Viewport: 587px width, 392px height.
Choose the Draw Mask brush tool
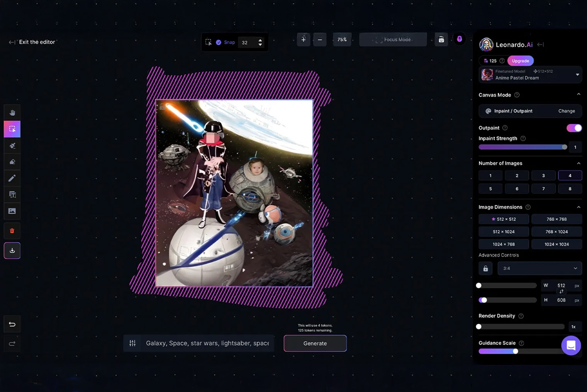point(12,146)
